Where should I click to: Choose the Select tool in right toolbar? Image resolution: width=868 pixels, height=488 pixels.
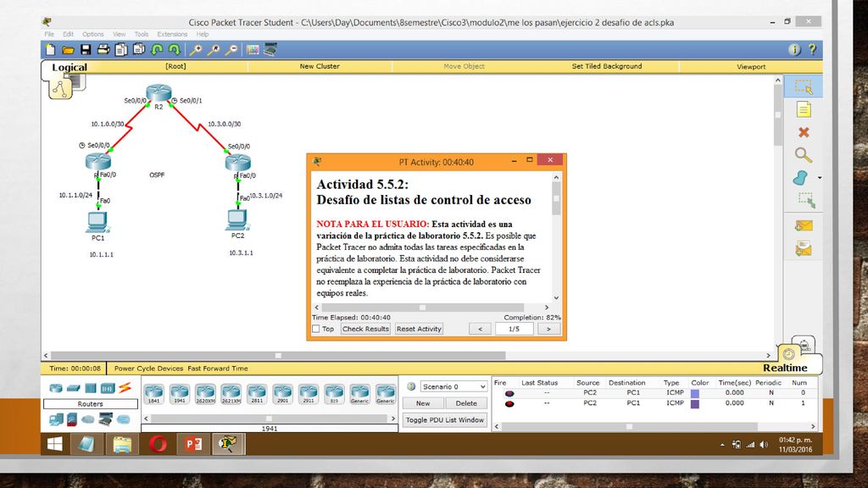pos(804,87)
